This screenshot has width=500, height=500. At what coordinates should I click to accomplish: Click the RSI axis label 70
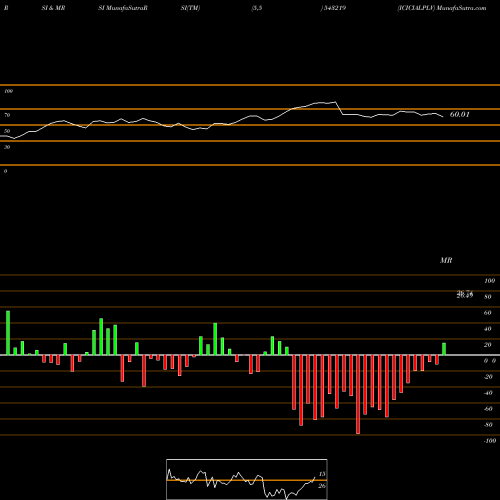click(7, 115)
